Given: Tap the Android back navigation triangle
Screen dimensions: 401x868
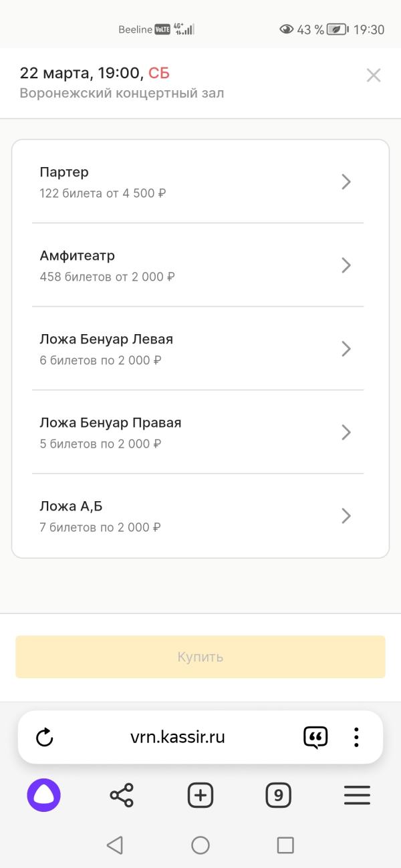Looking at the screenshot, I should point(115,845).
